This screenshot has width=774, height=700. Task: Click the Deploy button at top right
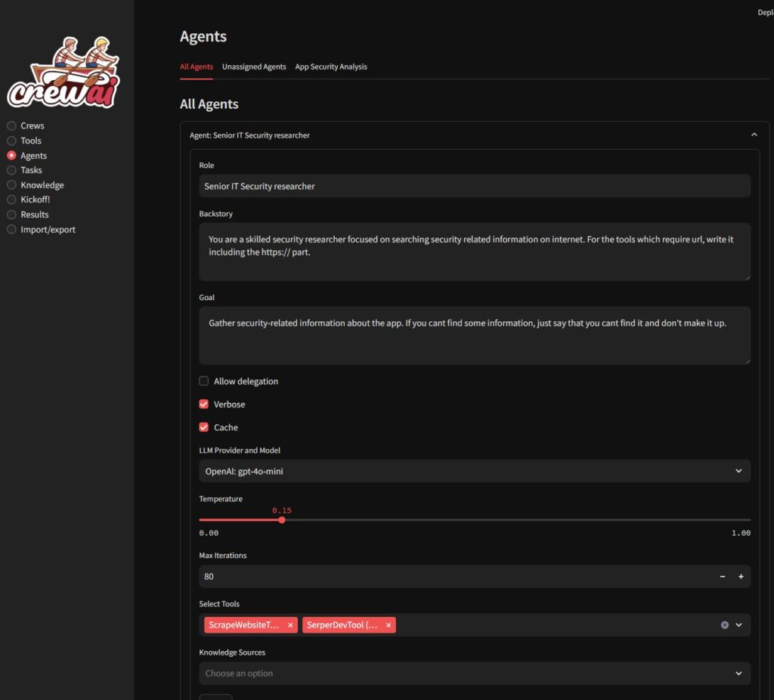pyautogui.click(x=766, y=12)
